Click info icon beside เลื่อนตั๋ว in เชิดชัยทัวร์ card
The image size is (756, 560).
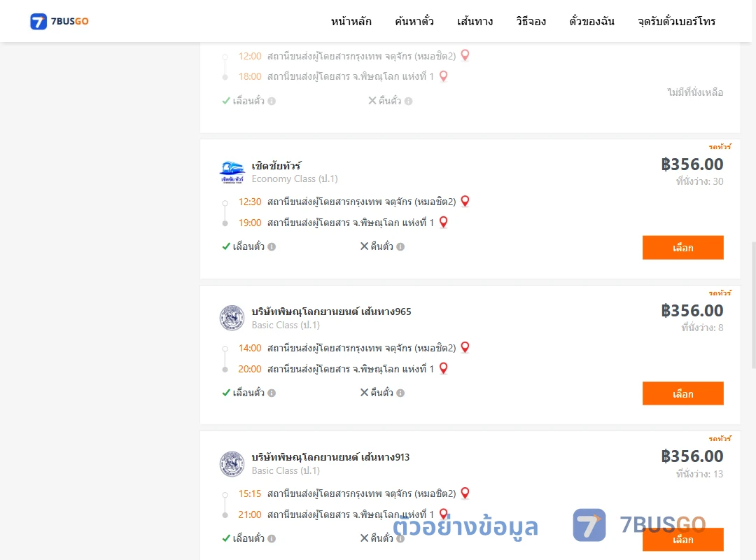272,246
